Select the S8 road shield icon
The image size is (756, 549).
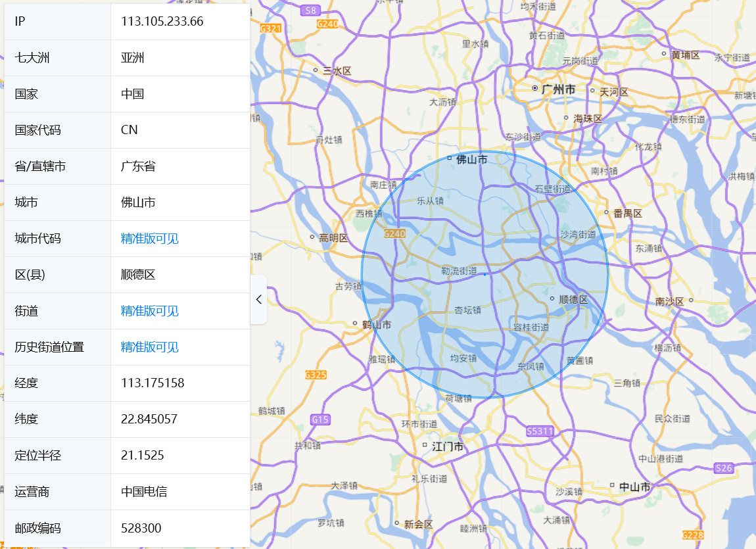click(310, 11)
